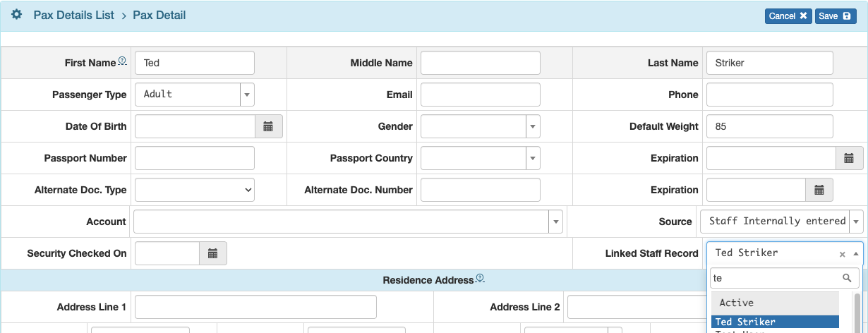
Task: Go back to Pax Details List
Action: click(x=73, y=15)
